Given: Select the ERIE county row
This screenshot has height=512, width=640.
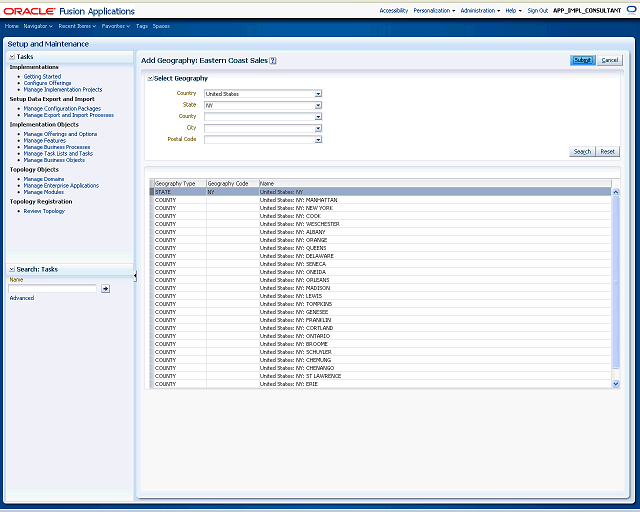Looking at the screenshot, I should point(380,384).
